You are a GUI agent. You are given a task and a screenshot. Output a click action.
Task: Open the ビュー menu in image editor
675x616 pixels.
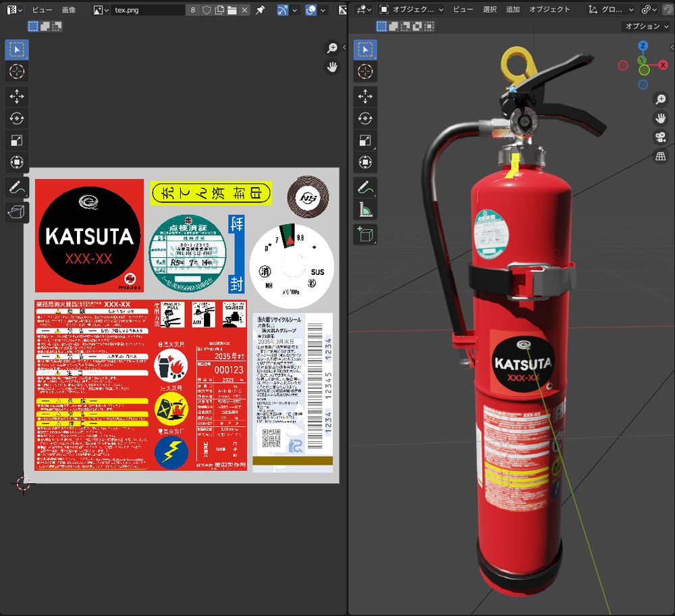point(42,10)
